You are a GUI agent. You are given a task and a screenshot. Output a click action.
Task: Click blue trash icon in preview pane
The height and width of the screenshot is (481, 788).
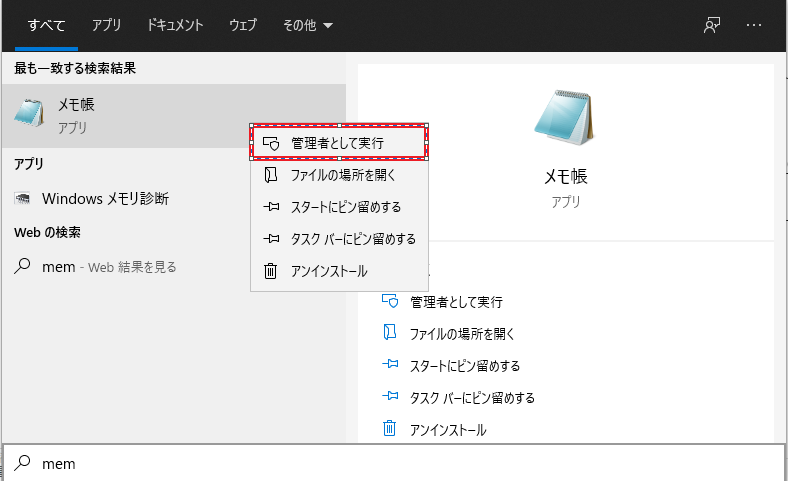pyautogui.click(x=389, y=428)
